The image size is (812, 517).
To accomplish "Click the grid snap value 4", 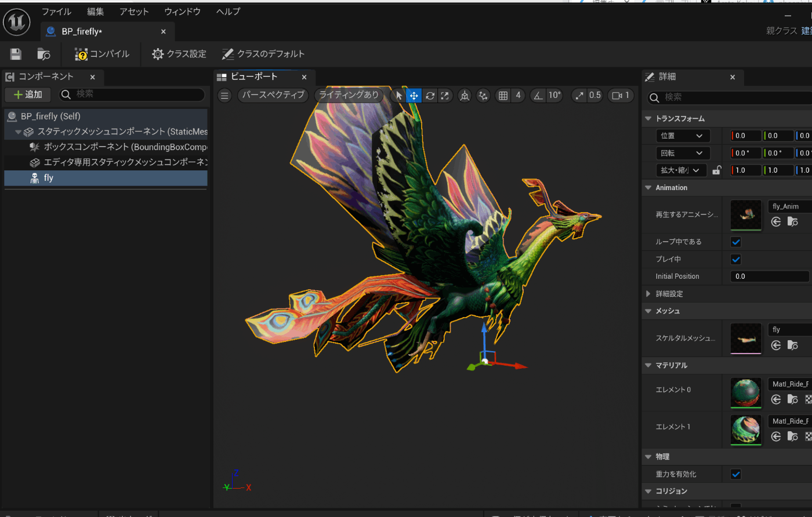I will 518,96.
